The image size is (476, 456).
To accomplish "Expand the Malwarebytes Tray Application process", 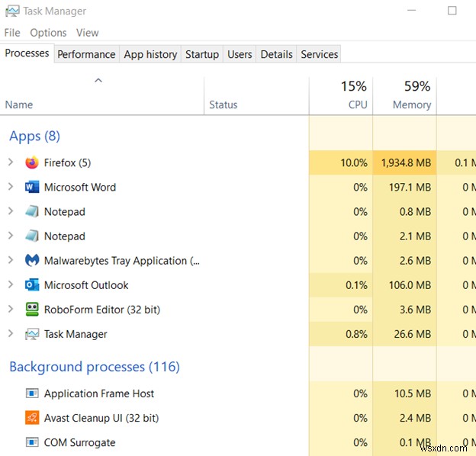I will pos(11,260).
